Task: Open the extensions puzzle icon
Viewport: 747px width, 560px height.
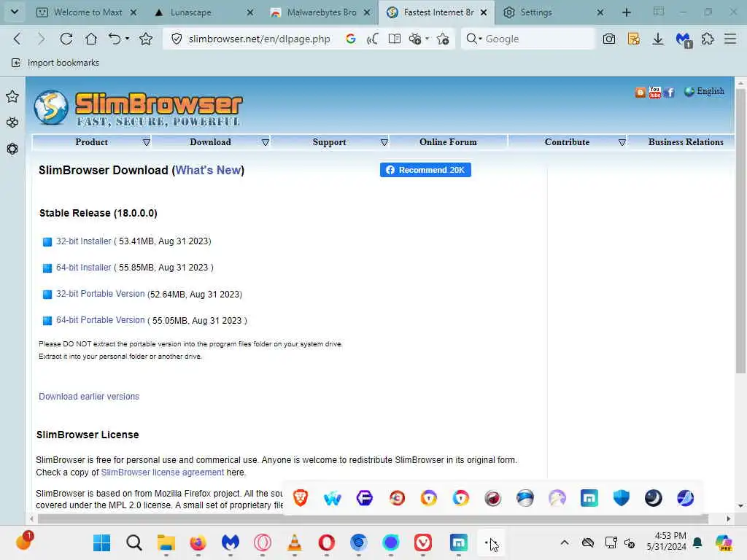Action: coord(708,39)
